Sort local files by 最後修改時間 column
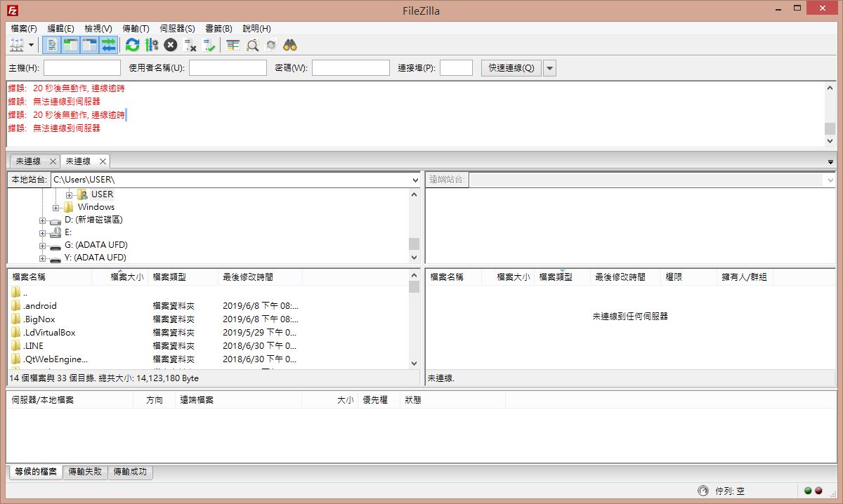 click(x=260, y=277)
